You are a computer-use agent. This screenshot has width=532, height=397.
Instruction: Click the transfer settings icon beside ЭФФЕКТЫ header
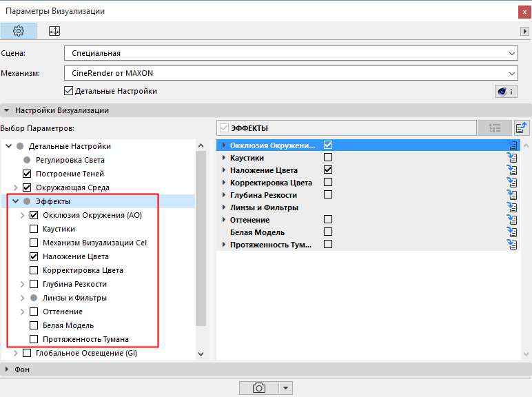click(522, 128)
